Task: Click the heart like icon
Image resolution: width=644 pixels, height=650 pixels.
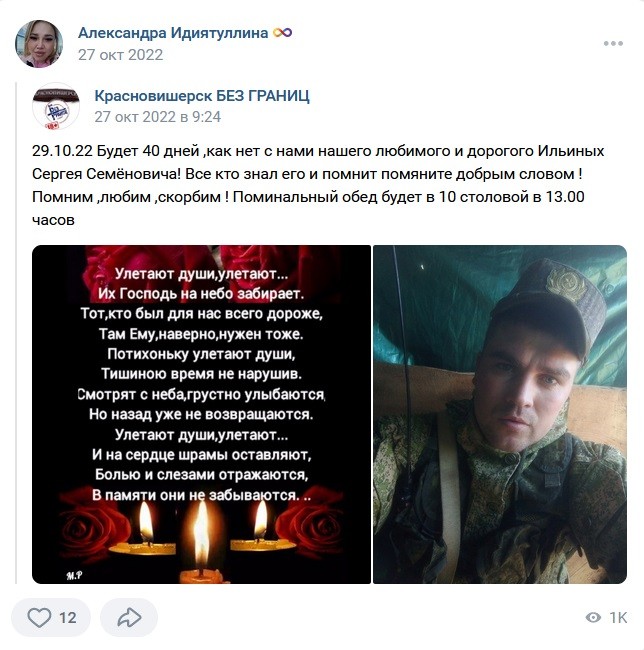Action: 39,618
